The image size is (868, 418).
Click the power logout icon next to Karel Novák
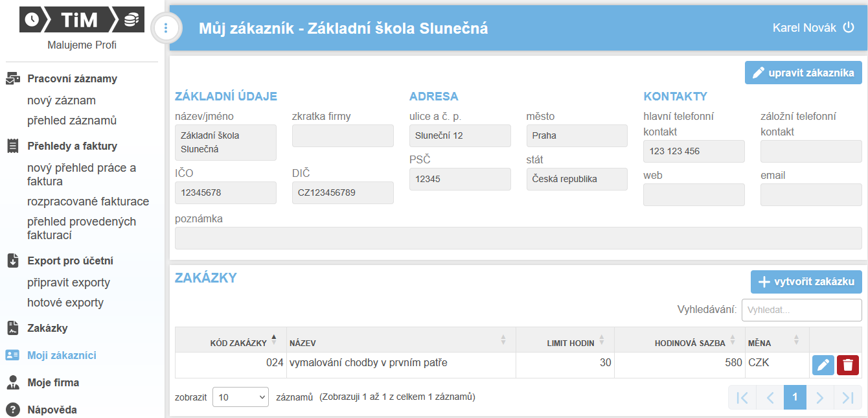849,28
